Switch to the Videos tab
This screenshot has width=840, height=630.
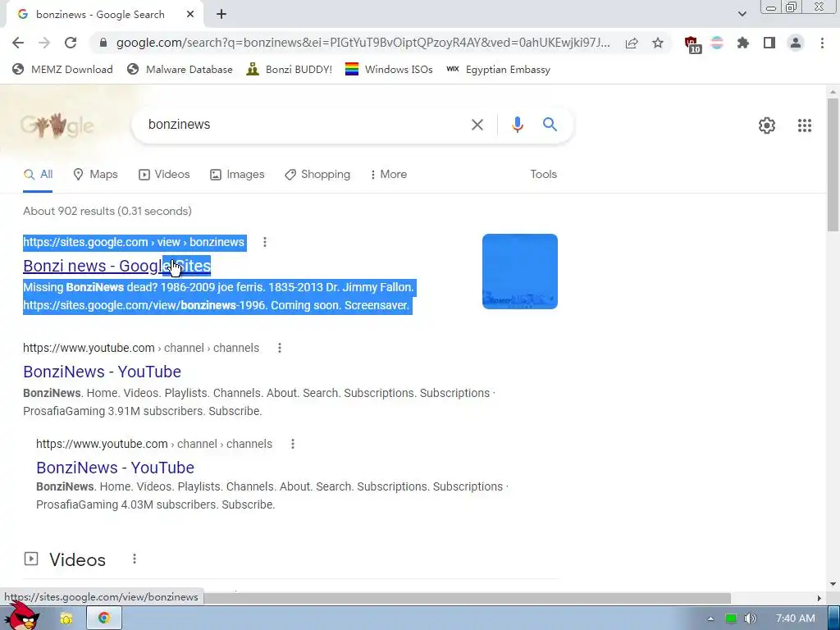coord(164,174)
